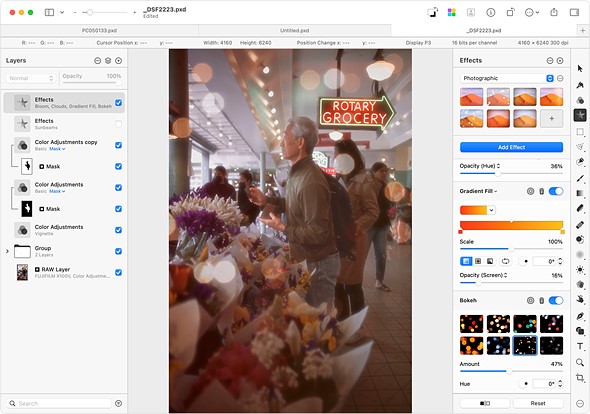Click the orange gradient color bar

coord(511,225)
